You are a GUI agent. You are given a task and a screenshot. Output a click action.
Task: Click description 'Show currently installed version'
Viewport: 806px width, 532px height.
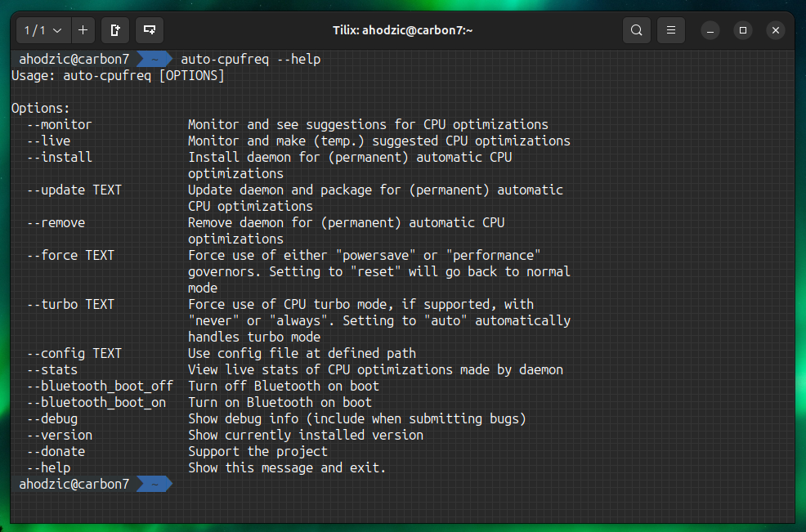pos(306,436)
